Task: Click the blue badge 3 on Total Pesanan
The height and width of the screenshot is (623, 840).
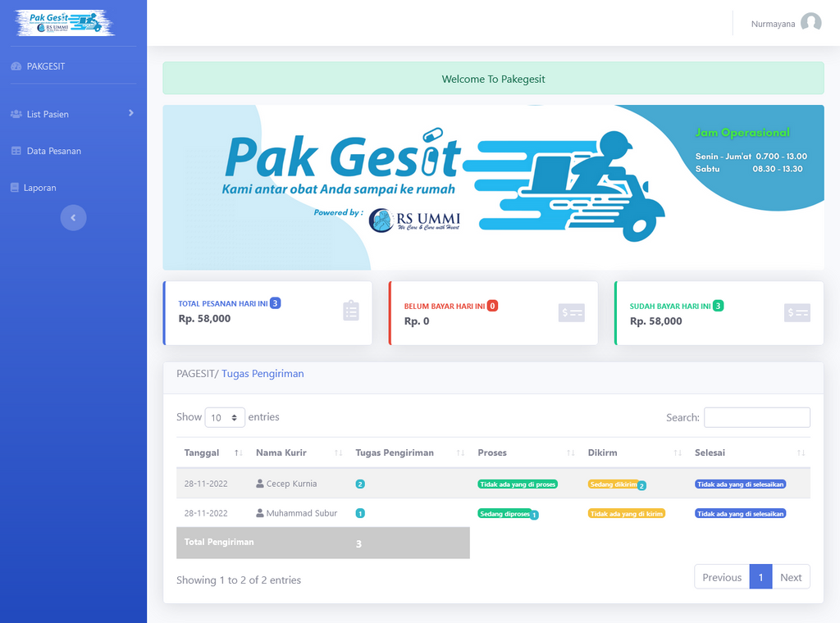Action: pyautogui.click(x=276, y=303)
